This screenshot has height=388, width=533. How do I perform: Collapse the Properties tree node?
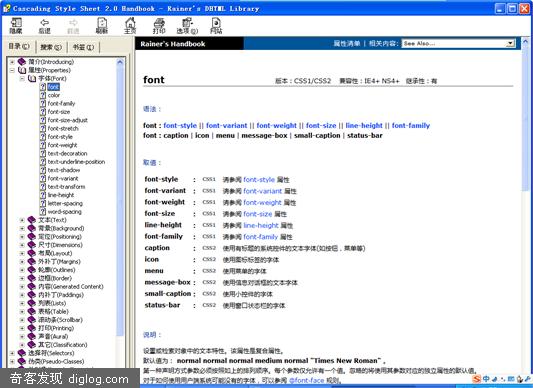pyautogui.click(x=12, y=70)
